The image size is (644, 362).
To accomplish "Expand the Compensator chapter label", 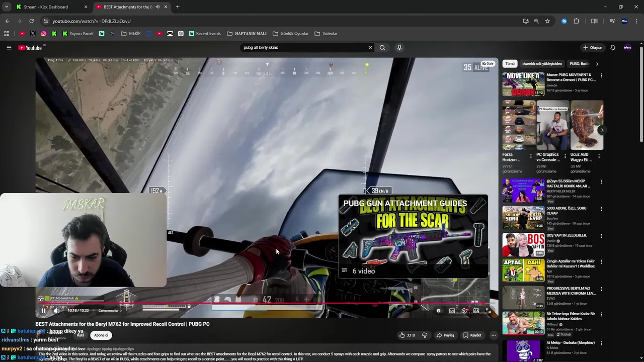I will [x=110, y=311].
